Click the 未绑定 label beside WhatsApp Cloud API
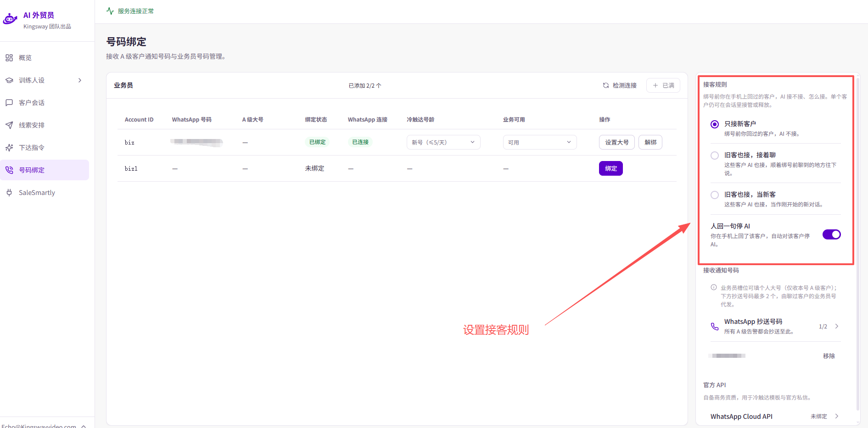The height and width of the screenshot is (428, 868). click(819, 417)
